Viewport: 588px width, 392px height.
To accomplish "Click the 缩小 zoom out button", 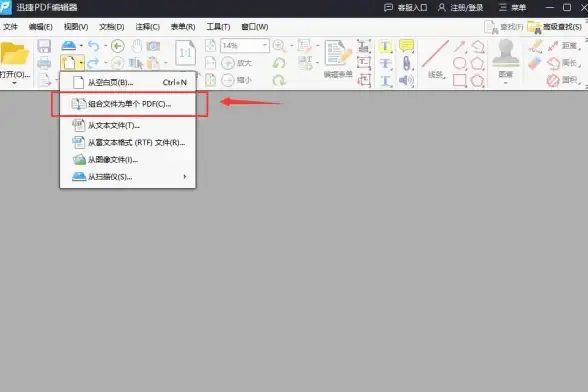I will [x=236, y=80].
